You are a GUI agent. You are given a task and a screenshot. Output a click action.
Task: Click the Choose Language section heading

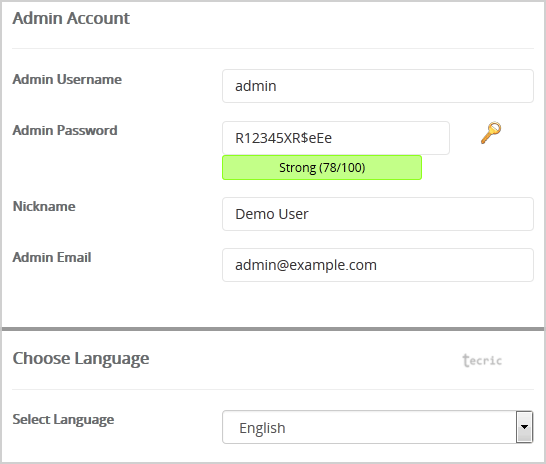(x=81, y=359)
